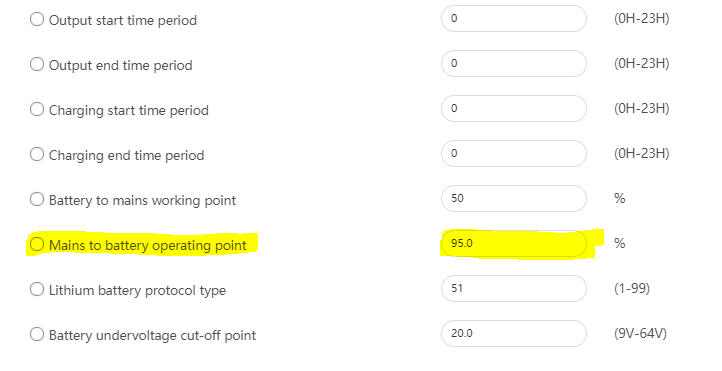Screen dimensions: 722x371
Task: Select Battery undervoltage cut-off point radio button
Action: pyautogui.click(x=37, y=334)
